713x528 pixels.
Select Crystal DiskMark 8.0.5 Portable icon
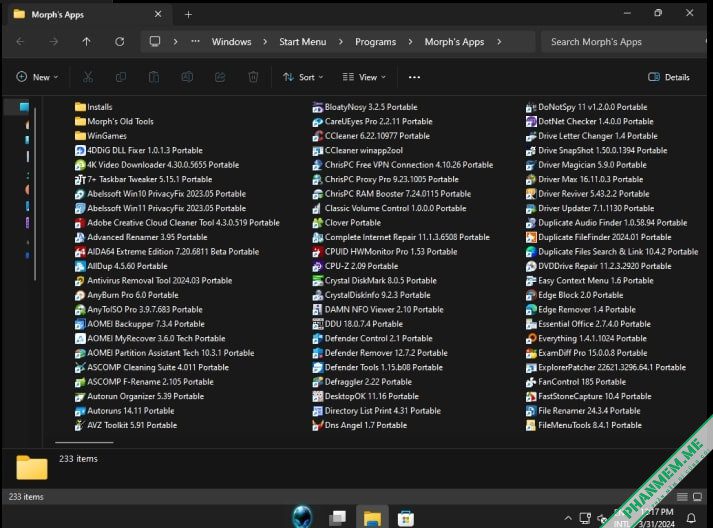317,281
